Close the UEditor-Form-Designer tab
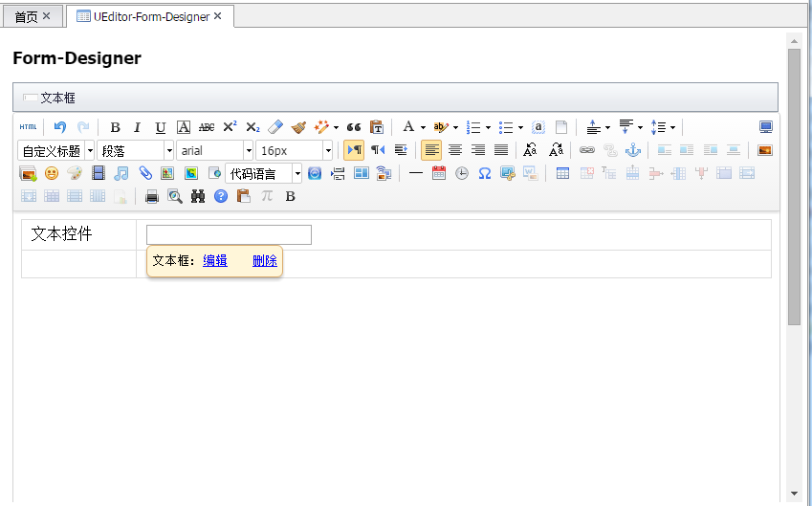The width and height of the screenshot is (812, 506). [218, 16]
